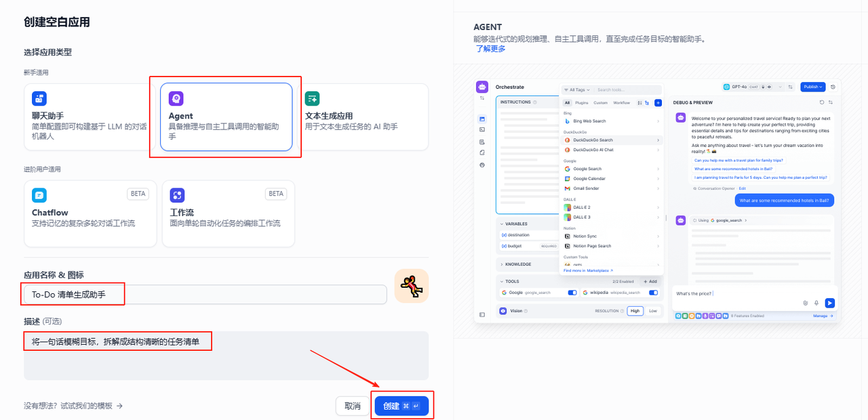Open the All Tags filter dropdown
The height and width of the screenshot is (420, 868).
577,89
